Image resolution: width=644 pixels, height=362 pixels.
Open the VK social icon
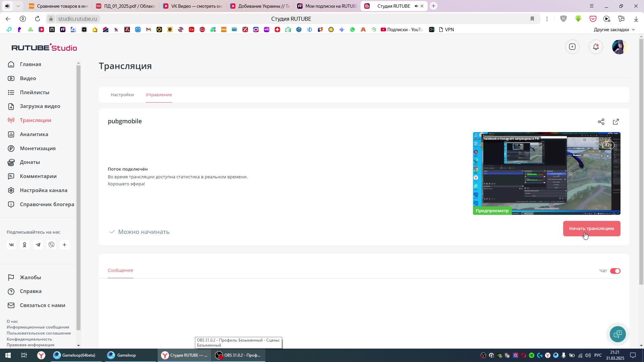point(11,245)
